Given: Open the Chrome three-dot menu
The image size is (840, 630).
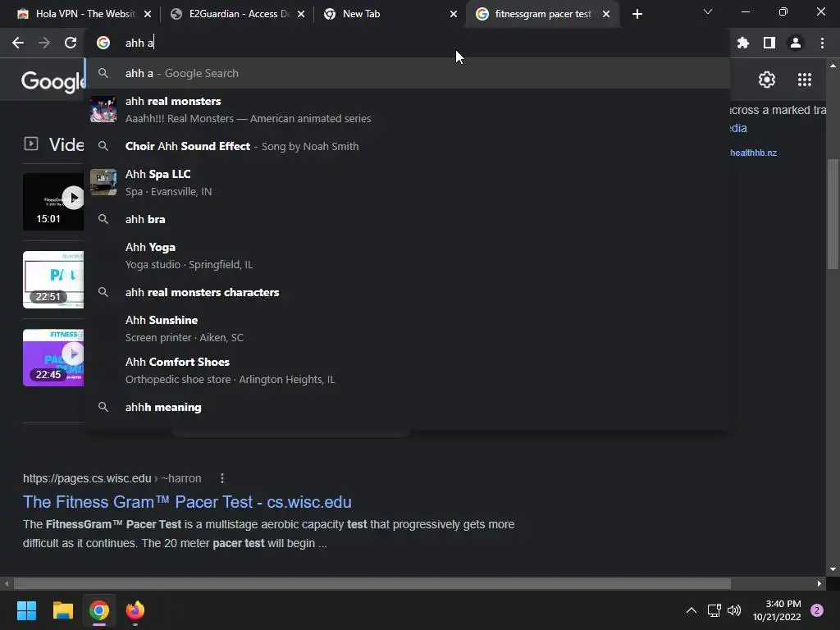Looking at the screenshot, I should (822, 43).
